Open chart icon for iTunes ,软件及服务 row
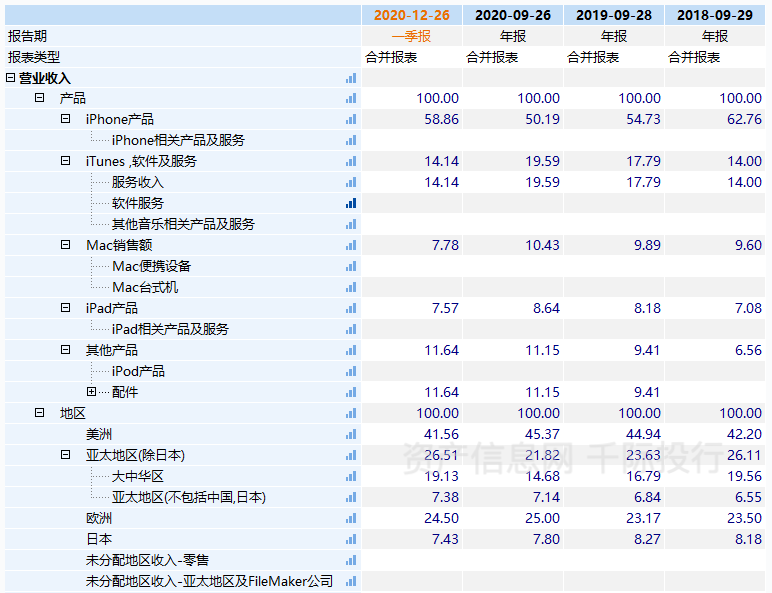The height and width of the screenshot is (593, 772). 351,161
